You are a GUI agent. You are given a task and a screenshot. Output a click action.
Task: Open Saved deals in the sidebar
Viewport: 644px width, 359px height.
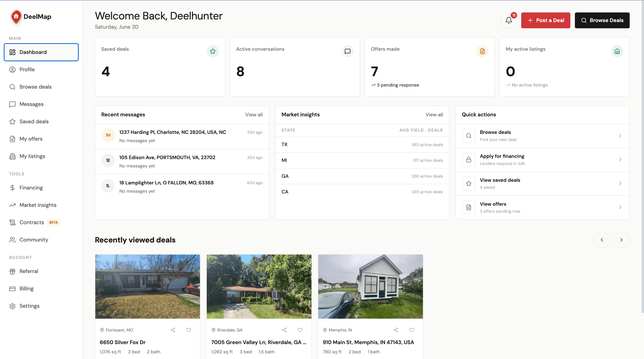(x=41, y=121)
